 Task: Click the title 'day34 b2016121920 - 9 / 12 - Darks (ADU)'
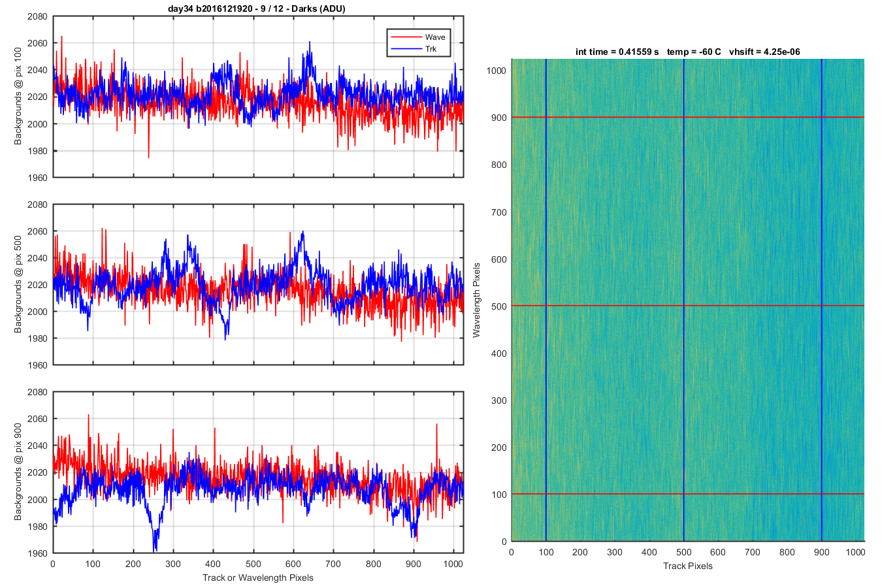[x=257, y=8]
